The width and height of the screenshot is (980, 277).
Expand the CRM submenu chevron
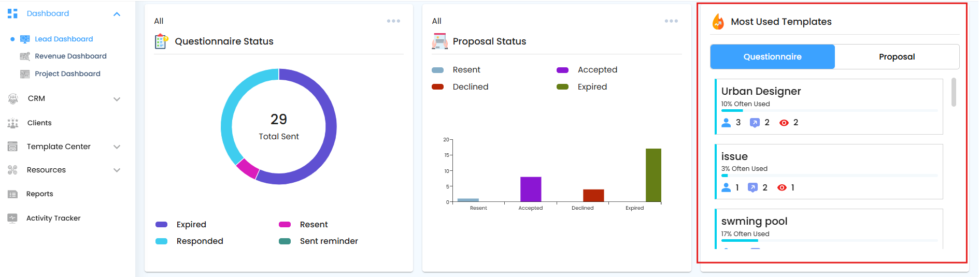(117, 99)
